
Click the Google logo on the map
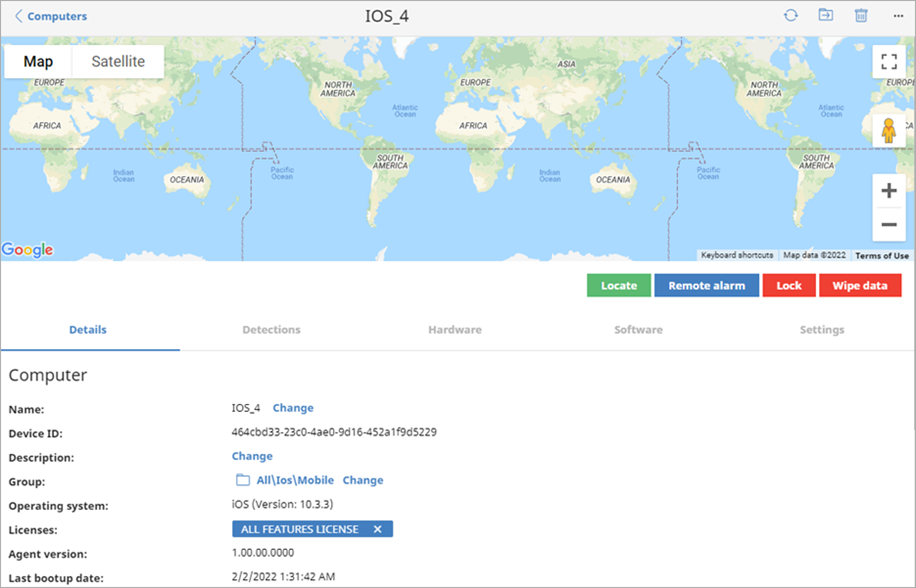pos(27,250)
